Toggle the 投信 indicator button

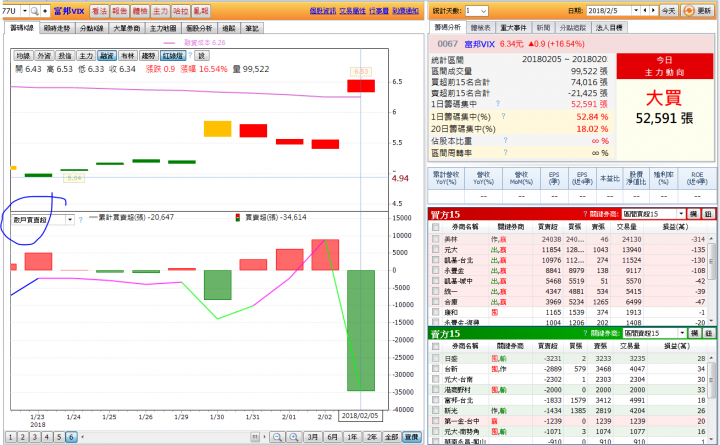pyautogui.click(x=65, y=56)
